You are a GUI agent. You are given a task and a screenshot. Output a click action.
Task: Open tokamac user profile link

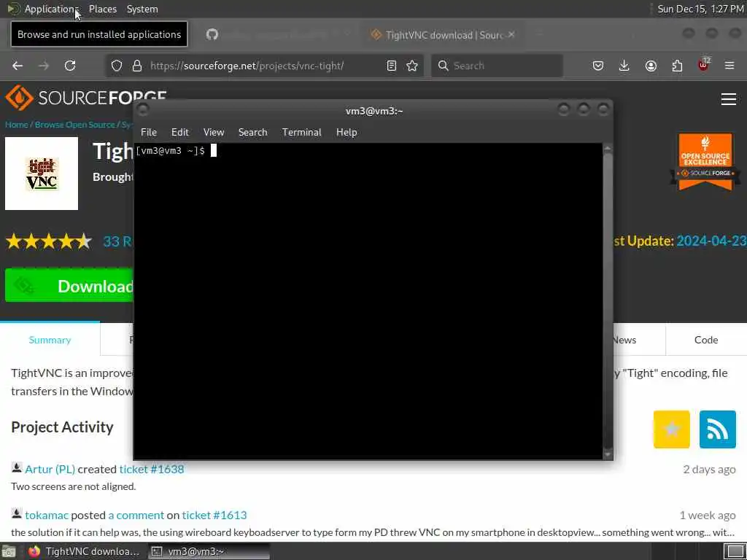click(x=47, y=516)
